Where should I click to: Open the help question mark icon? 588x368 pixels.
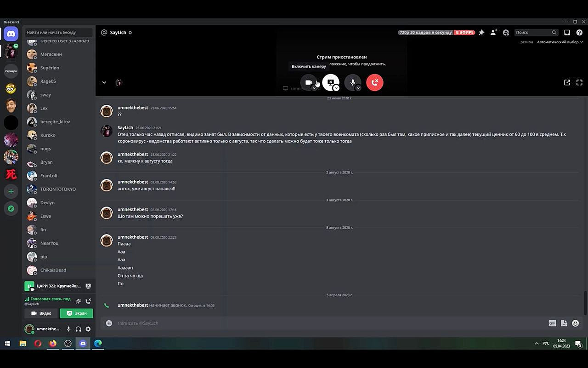(579, 33)
